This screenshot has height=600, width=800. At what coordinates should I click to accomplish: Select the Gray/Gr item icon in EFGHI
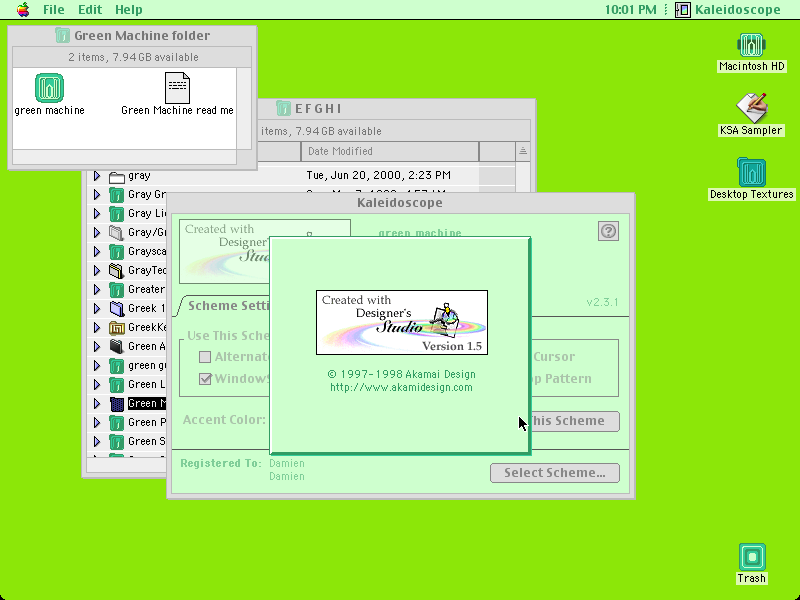click(x=117, y=233)
